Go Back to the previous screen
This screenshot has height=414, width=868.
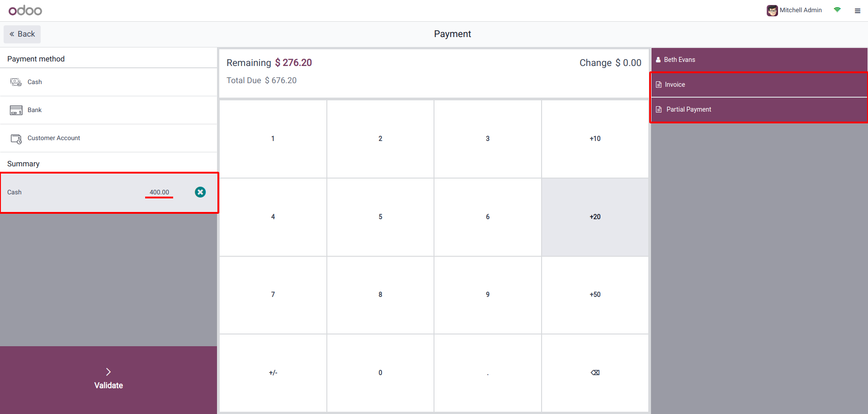(22, 34)
